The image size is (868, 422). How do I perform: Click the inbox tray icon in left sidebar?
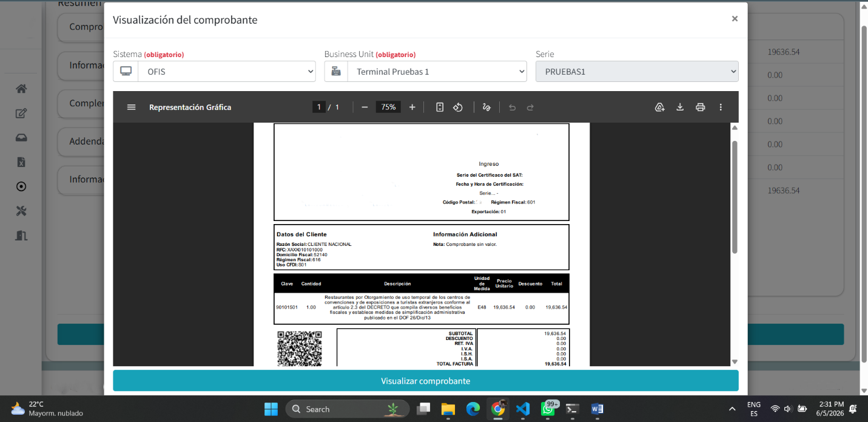coord(21,138)
